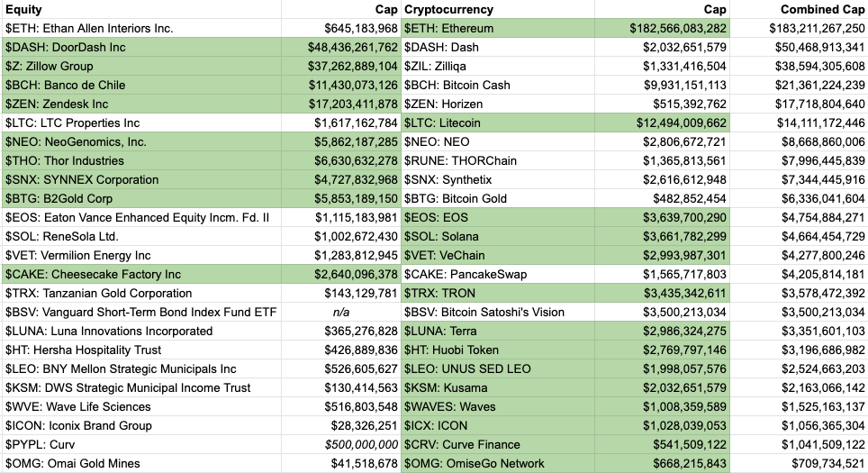
Task: Click combined cap $17,718,804,640
Action: point(799,104)
